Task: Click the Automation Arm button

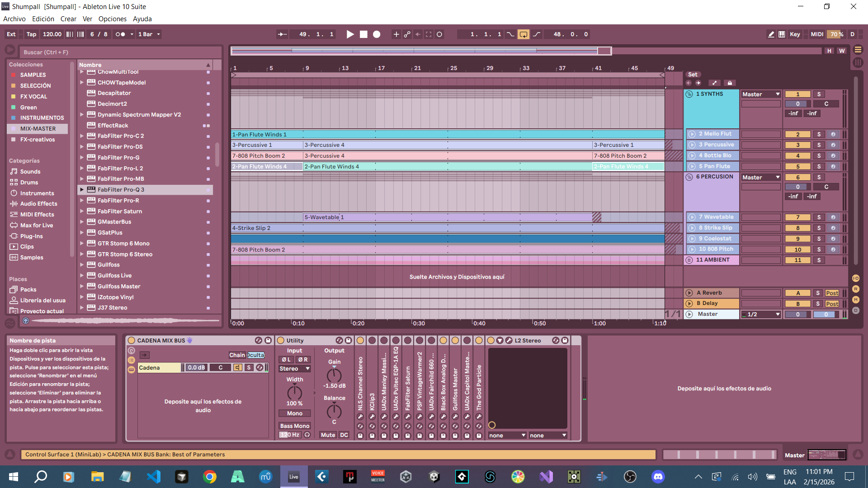Action: pyautogui.click(x=407, y=34)
